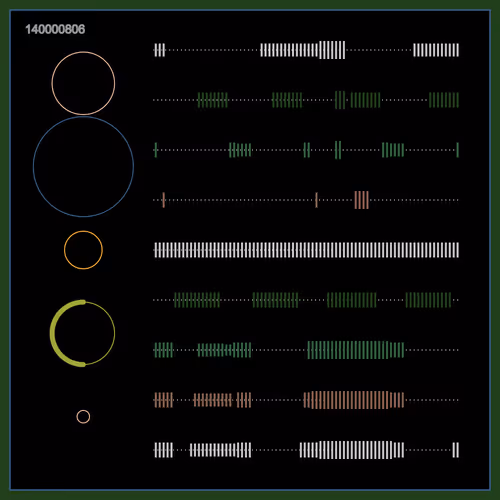This screenshot has width=500, height=500.
Task: Select the taller white bars in the top row
Action: pos(332,50)
